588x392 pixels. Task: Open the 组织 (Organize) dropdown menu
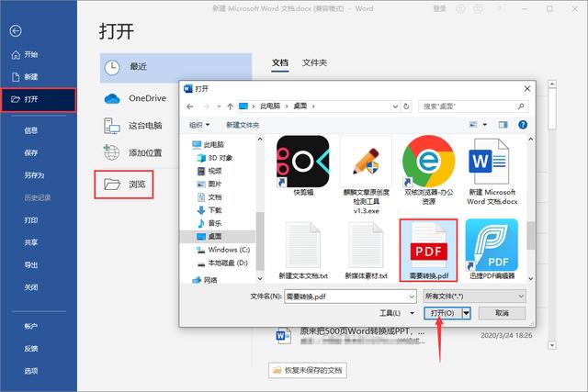(199, 125)
